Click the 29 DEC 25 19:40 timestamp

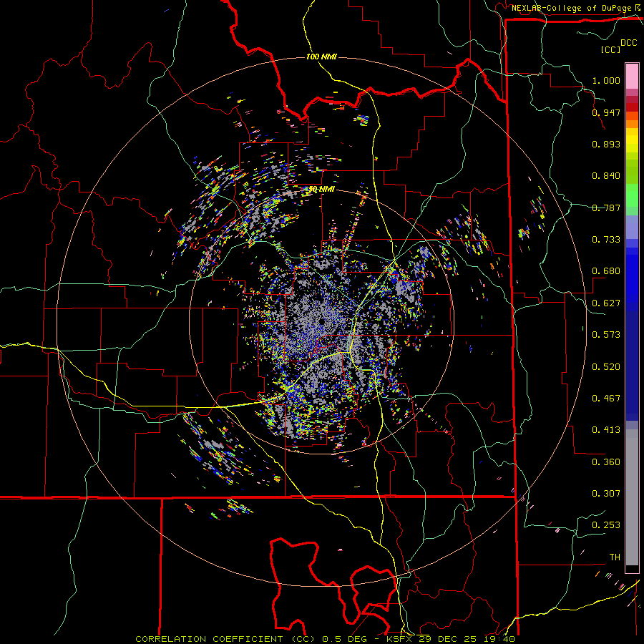coord(467,639)
